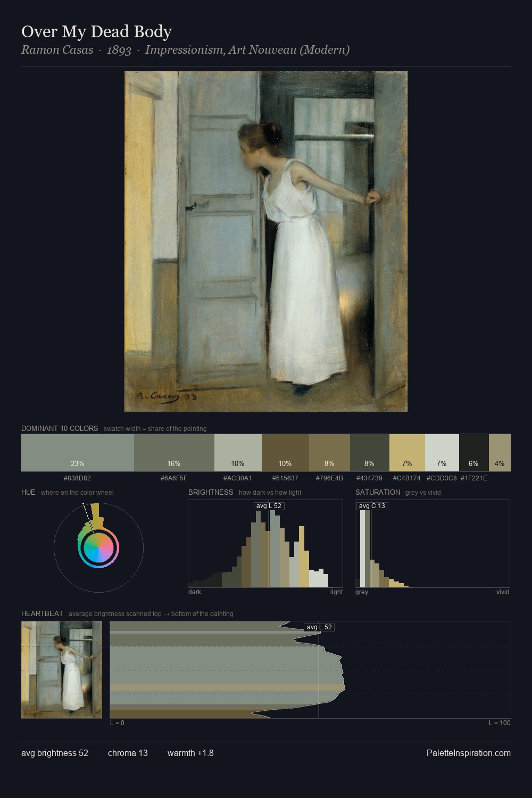Click the hex code #C4B174 label
The image size is (532, 798).
[406, 478]
